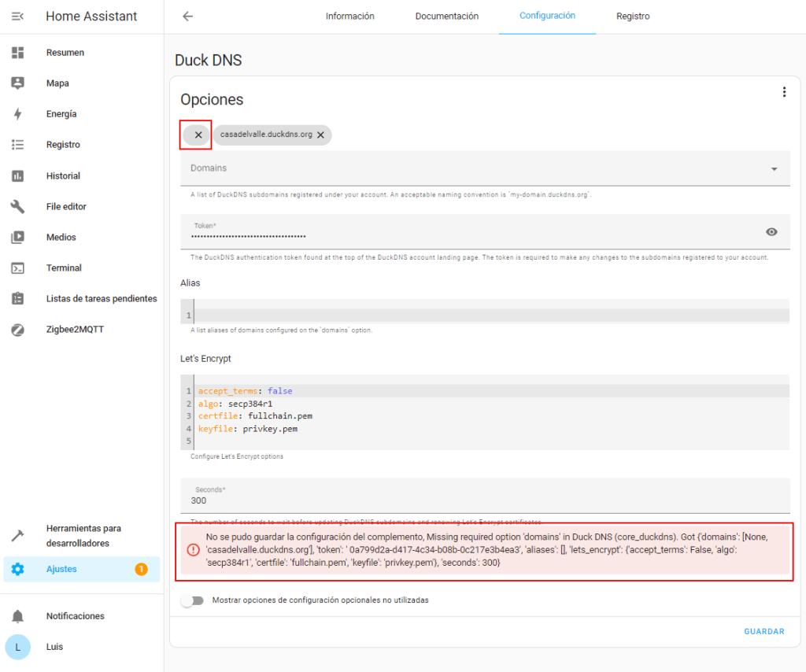Collapse the sidebar with the menu icon
The image size is (806, 672).
click(x=17, y=16)
